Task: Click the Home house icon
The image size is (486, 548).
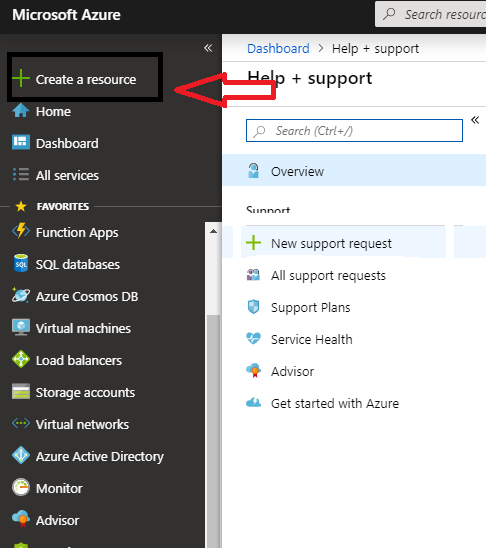Action: pyautogui.click(x=21, y=111)
